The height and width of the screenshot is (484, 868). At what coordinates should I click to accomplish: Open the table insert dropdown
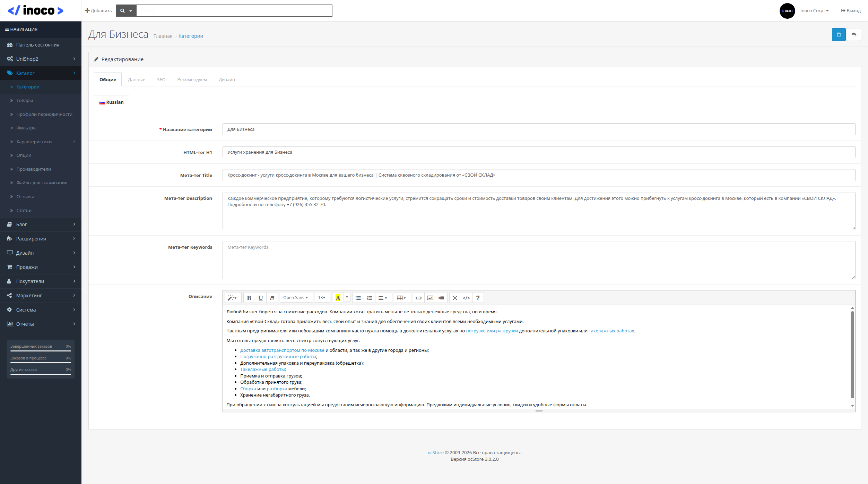point(401,298)
